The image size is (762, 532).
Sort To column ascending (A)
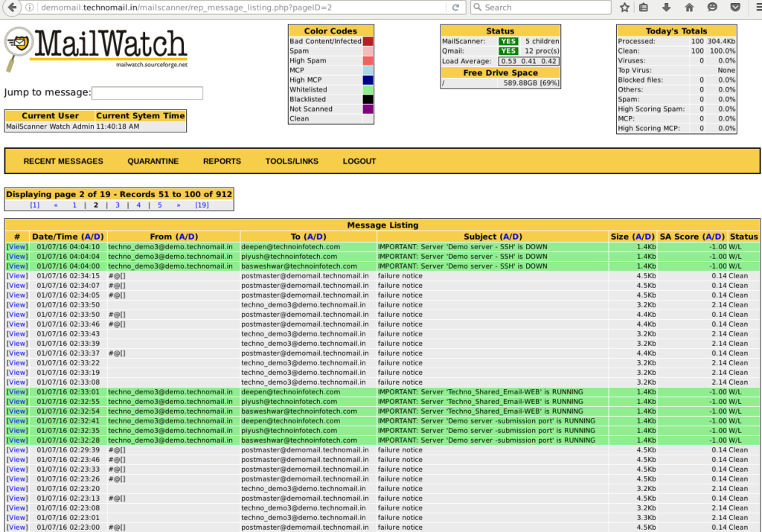310,237
